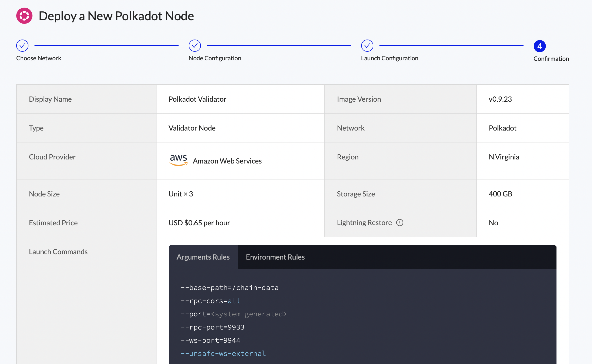Click the Node Configuration step label
592x364 pixels.
pyautogui.click(x=215, y=58)
